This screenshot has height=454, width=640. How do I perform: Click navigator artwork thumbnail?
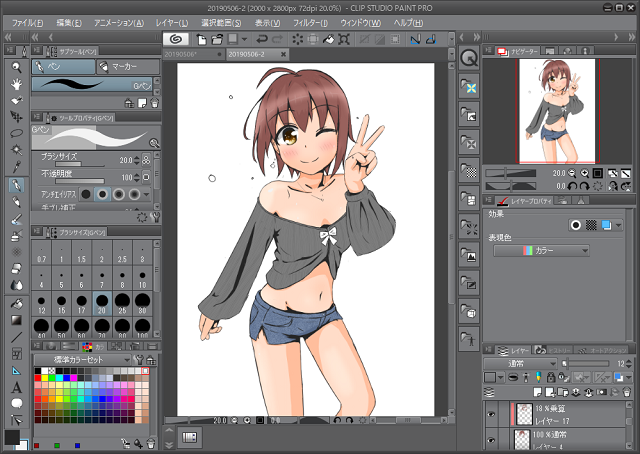(x=559, y=111)
